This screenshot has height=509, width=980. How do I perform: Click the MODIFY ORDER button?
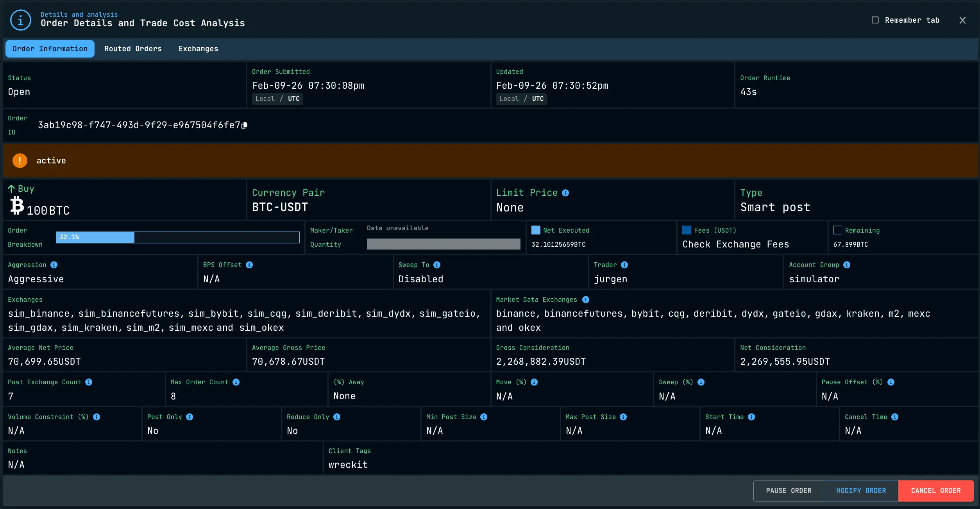point(861,491)
